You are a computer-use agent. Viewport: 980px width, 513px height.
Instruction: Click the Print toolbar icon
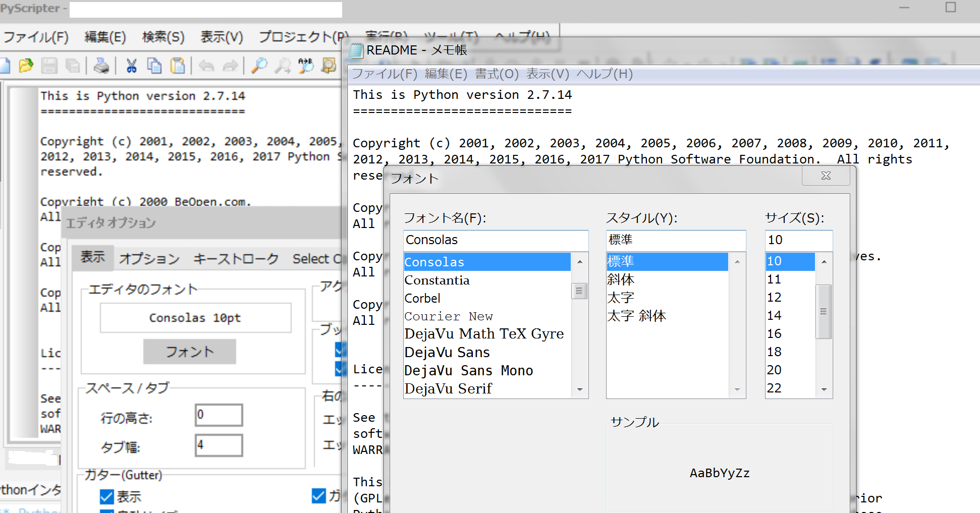[101, 66]
